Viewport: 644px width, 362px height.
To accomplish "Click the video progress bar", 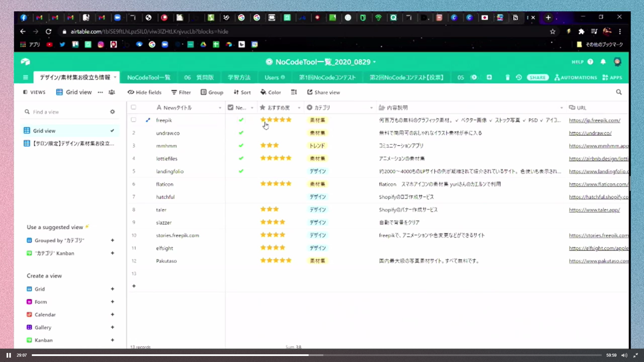I will coord(316,355).
